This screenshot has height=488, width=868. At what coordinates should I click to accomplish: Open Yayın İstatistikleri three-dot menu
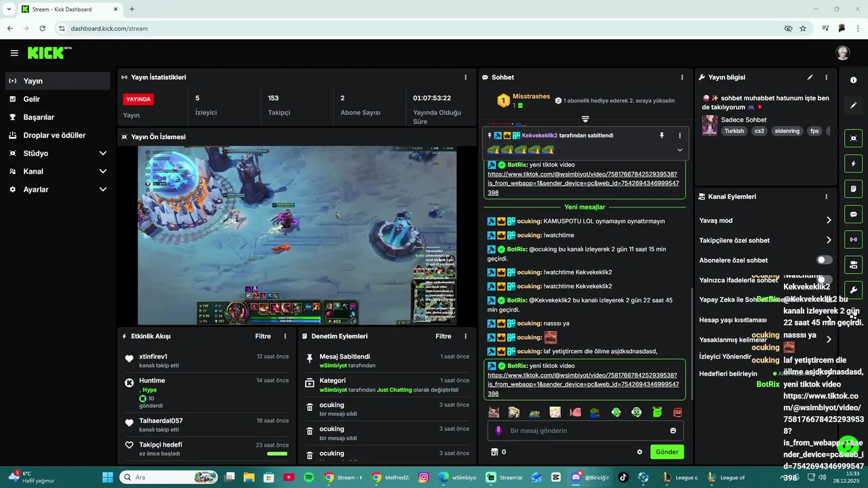(x=465, y=77)
